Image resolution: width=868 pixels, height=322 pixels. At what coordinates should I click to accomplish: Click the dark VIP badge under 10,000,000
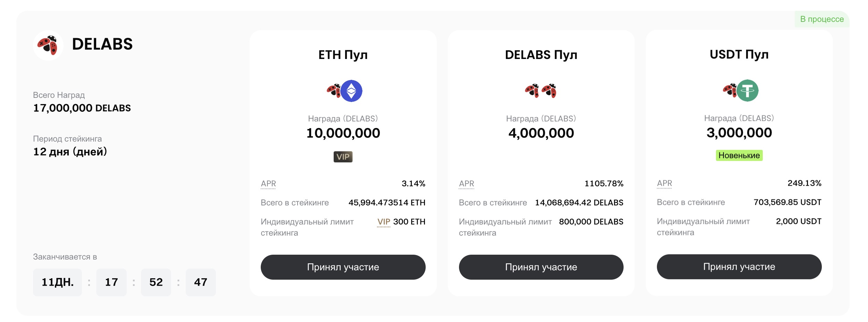click(343, 157)
